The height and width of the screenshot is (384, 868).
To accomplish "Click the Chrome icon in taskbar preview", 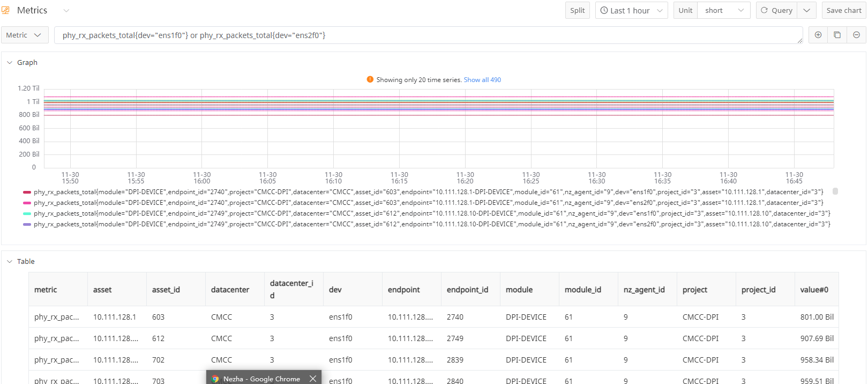I will pos(215,379).
